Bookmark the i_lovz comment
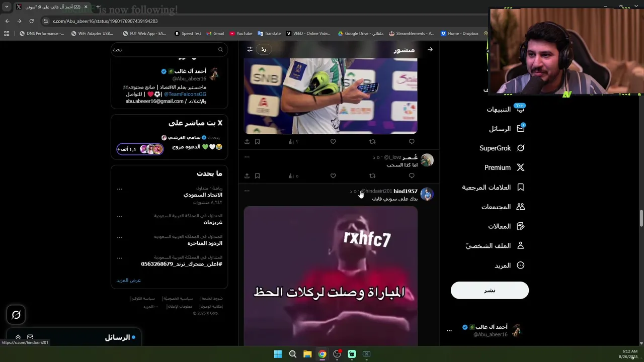Image resolution: width=644 pixels, height=362 pixels. pyautogui.click(x=257, y=176)
